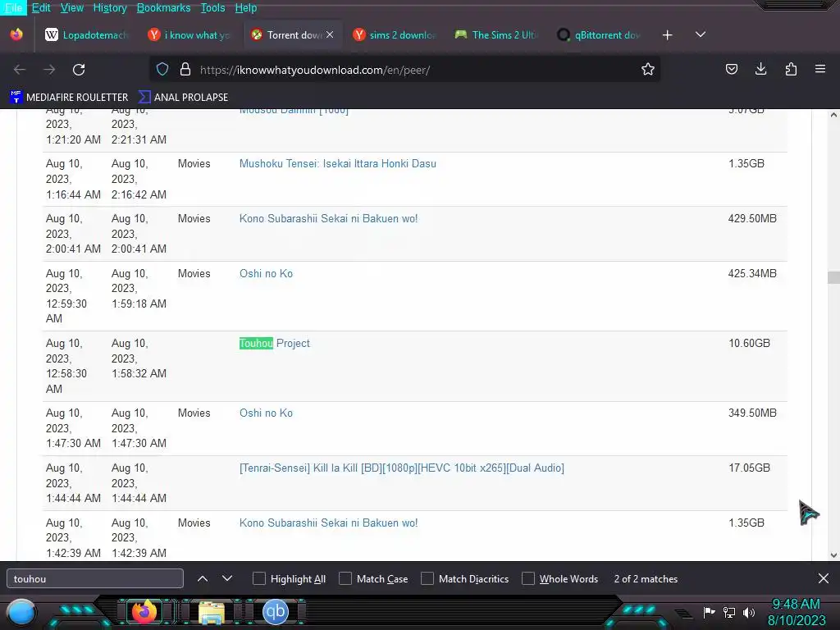Jump to next find match
Image resolution: width=840 pixels, height=630 pixels.
[x=227, y=578]
